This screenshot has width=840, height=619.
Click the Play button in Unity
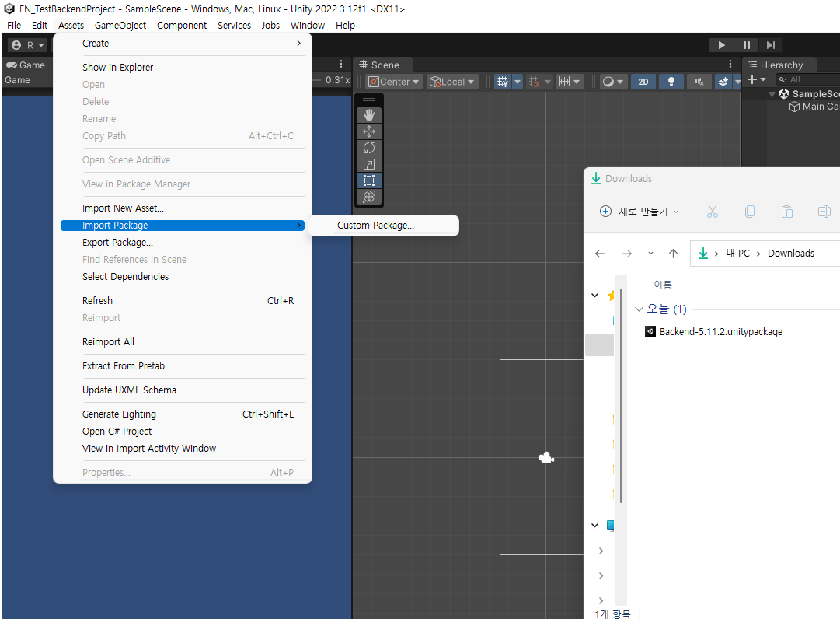721,45
